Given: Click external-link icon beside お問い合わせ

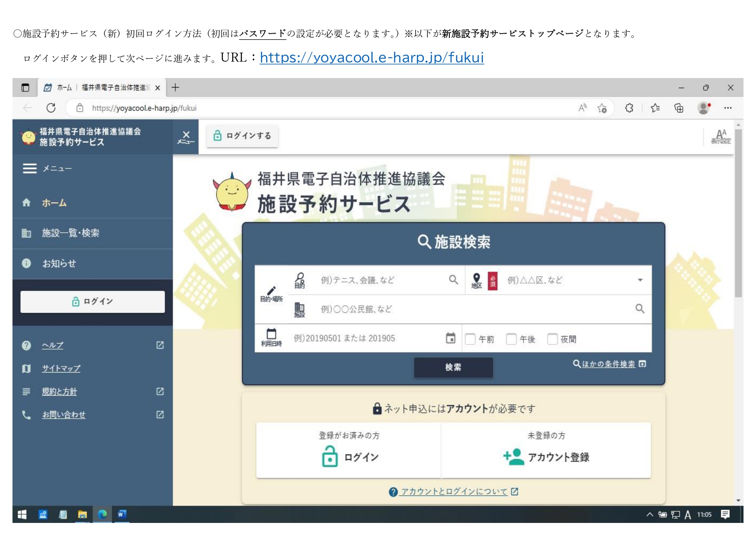Looking at the screenshot, I should pyautogui.click(x=160, y=414).
